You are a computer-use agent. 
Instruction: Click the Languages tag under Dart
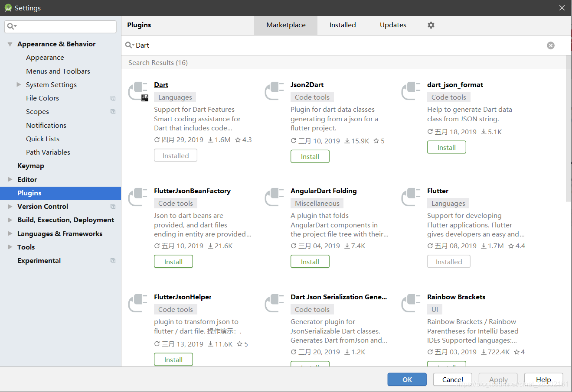click(x=175, y=97)
